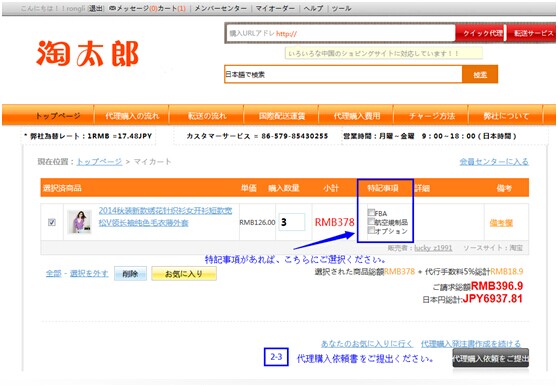Open 弊社について navigation tab
558x387 pixels.
pyautogui.click(x=506, y=115)
